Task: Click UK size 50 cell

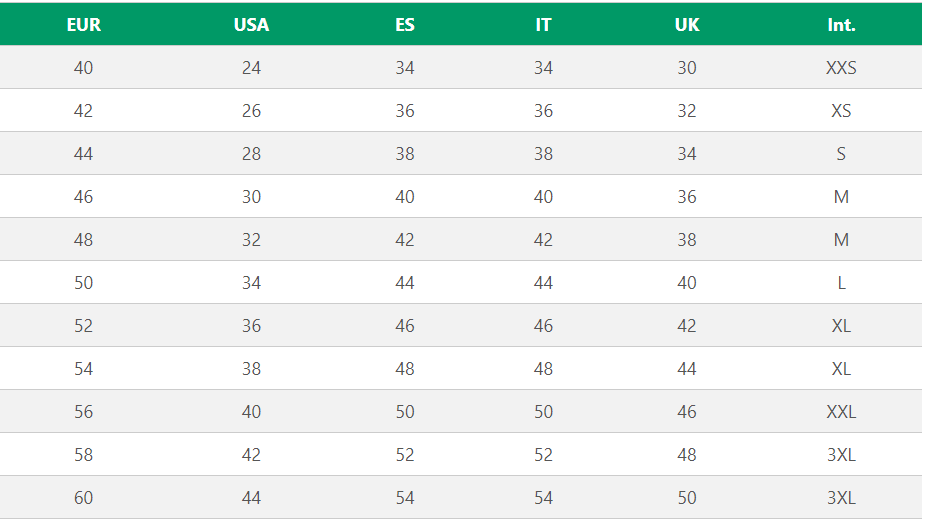Action: [687, 498]
